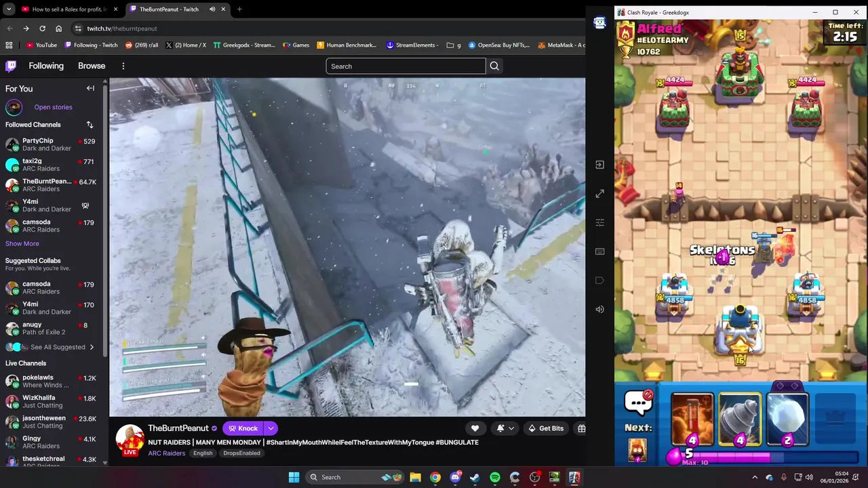Screen dimensions: 868x488
Task: Open the Following tab in Twitch
Action: coord(46,66)
